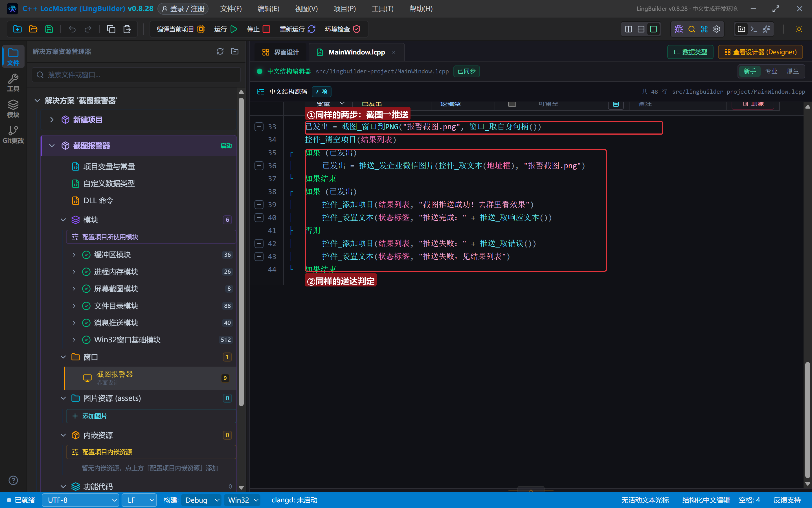Screen dimensions: 812x508
Task: Click into the 搜索文件或窗口 search field
Action: coord(136,75)
